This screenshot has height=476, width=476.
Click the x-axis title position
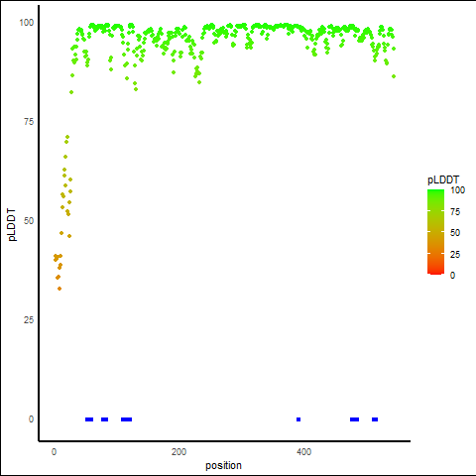[x=223, y=465]
